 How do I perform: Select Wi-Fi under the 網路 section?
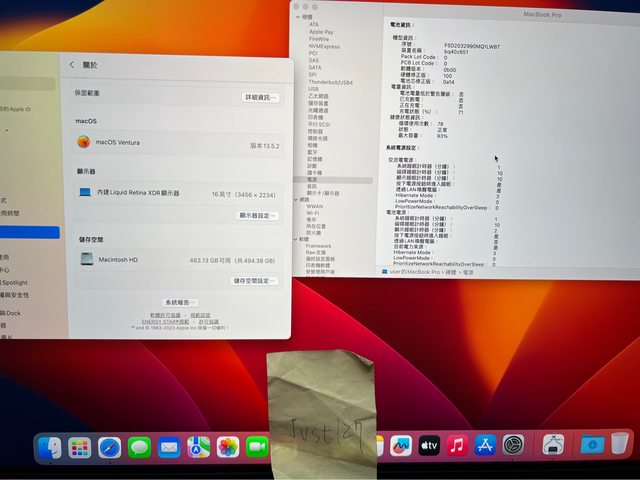point(313,213)
